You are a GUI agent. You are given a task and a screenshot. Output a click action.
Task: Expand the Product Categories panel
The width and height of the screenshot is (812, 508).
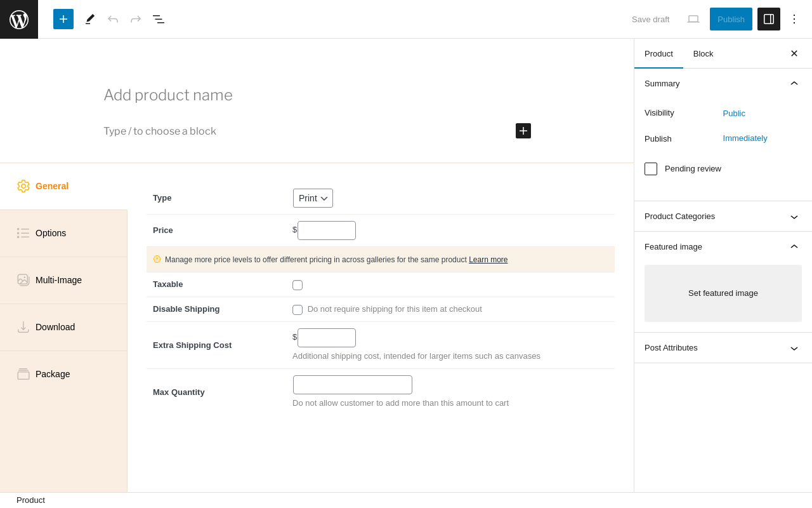[723, 217]
